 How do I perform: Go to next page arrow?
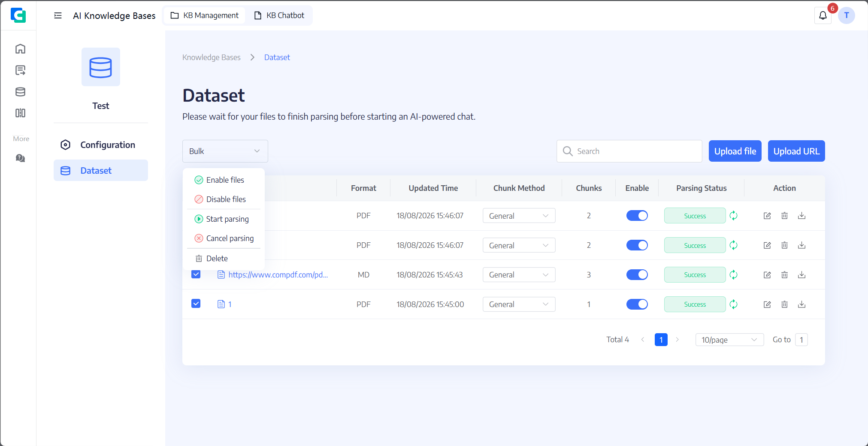click(x=677, y=340)
